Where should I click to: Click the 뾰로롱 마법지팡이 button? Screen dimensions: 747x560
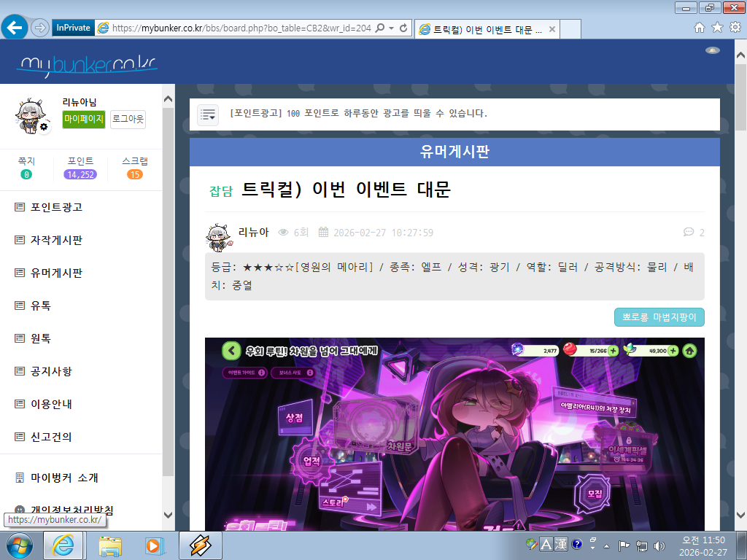pos(659,317)
